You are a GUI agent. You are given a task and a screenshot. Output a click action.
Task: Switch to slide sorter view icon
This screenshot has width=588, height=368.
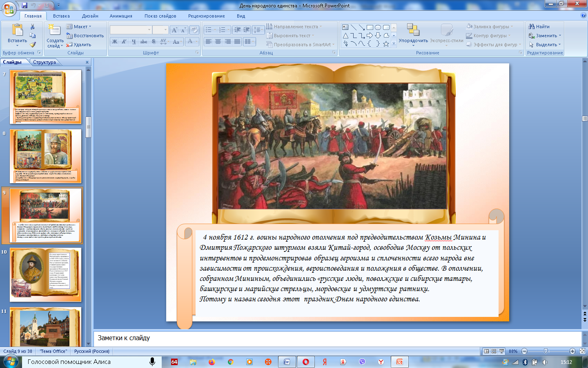click(494, 351)
